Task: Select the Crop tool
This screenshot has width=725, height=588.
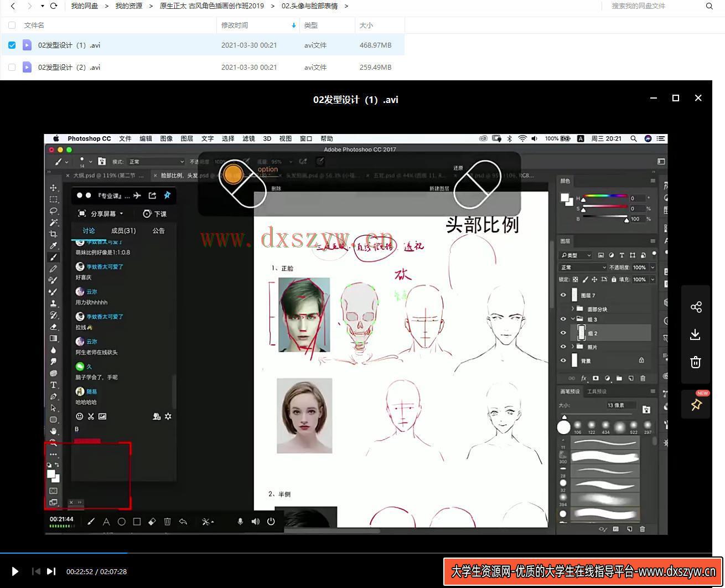Action: [x=54, y=234]
